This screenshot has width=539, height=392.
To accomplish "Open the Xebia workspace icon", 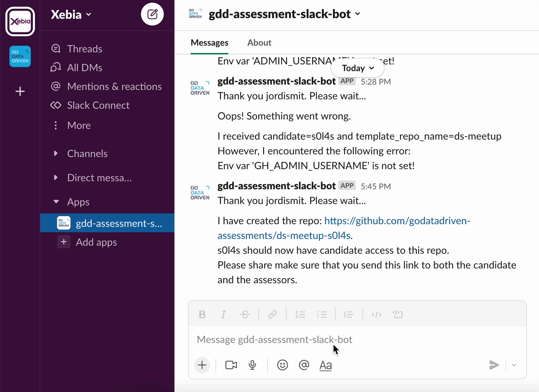I will click(x=20, y=21).
